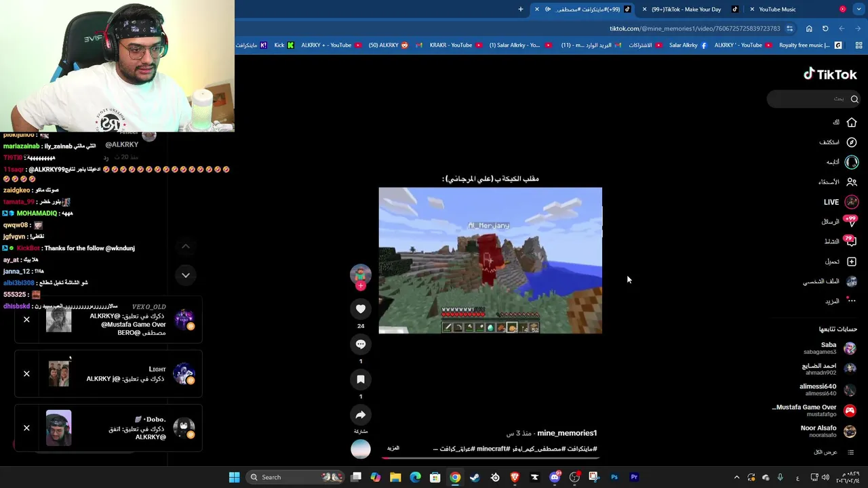The image size is (868, 488).
Task: Open the video comments bubble icon
Action: [361, 344]
